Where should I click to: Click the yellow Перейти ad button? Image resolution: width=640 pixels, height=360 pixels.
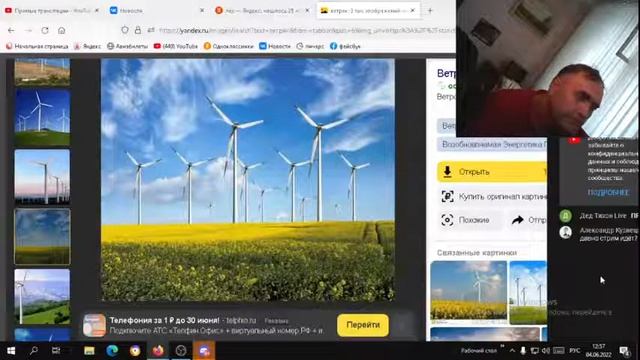pos(363,325)
